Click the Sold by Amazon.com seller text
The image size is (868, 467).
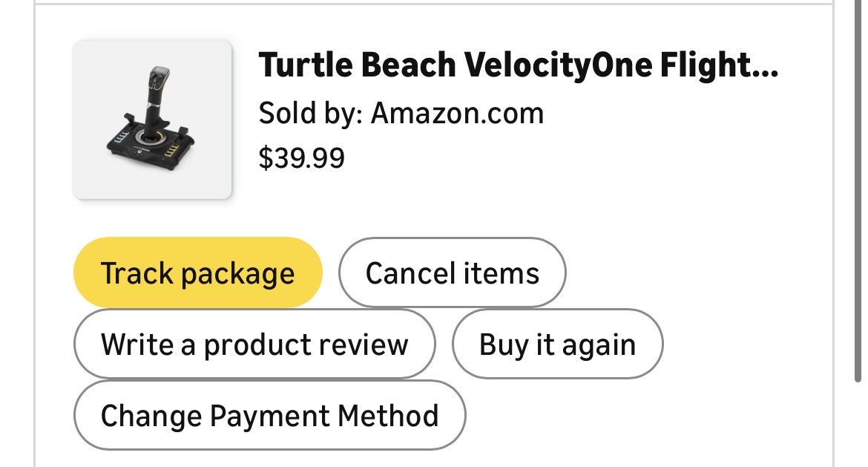coord(401,113)
